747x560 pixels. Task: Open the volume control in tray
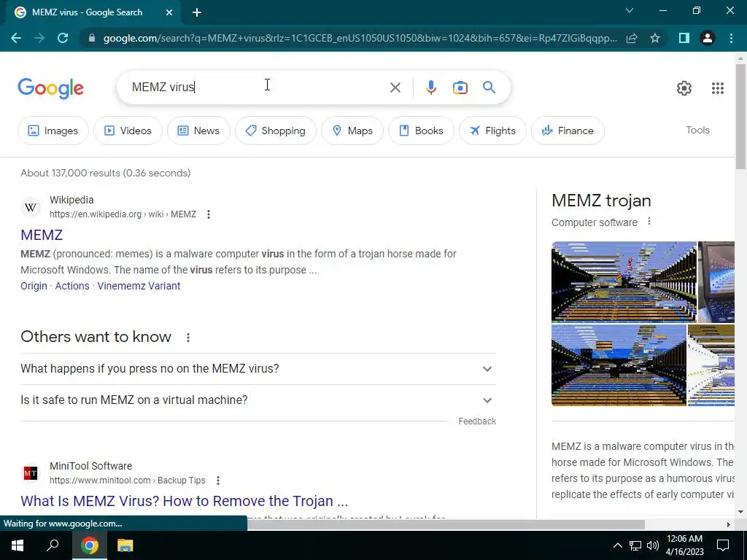pos(652,545)
